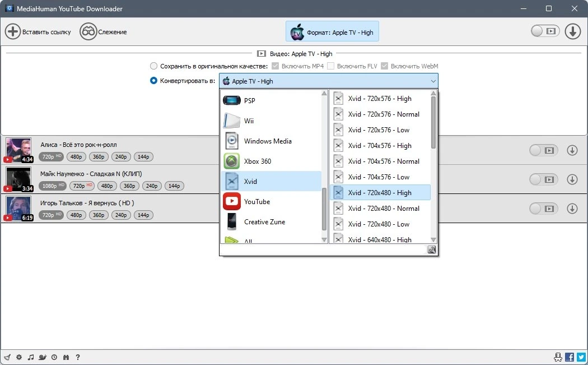588x365 pixels.
Task: Select 240p quality for Алиса video
Action: 121,156
